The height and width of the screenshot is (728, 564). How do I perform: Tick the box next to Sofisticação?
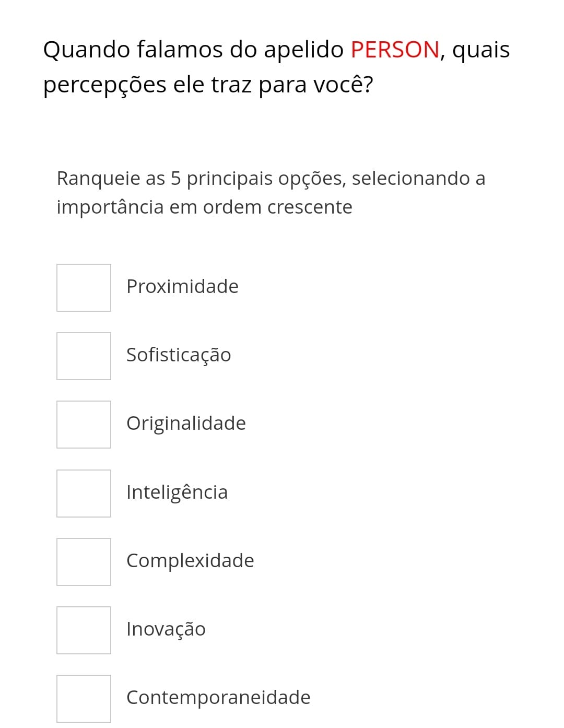84,356
